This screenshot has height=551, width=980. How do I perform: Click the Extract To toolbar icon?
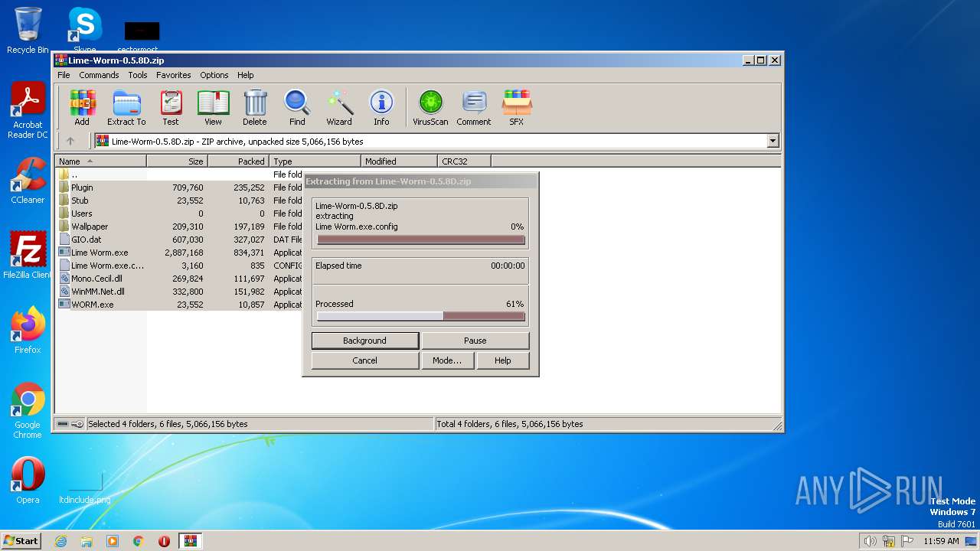pos(126,107)
